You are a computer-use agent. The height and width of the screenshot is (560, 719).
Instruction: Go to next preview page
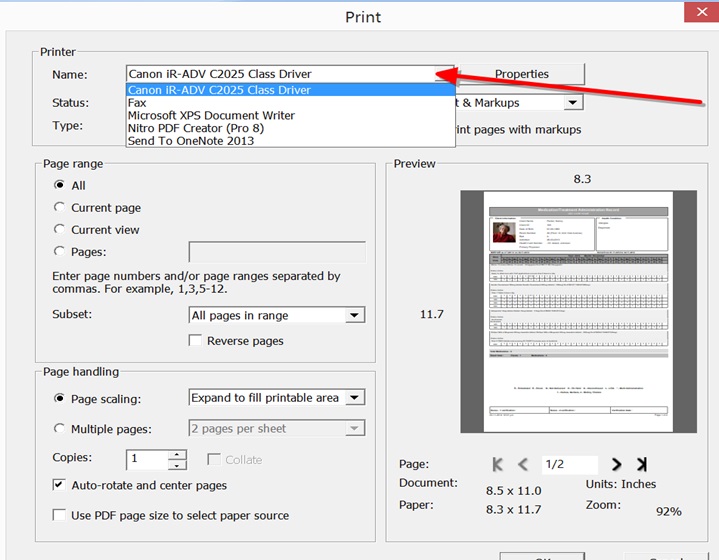[x=616, y=464]
